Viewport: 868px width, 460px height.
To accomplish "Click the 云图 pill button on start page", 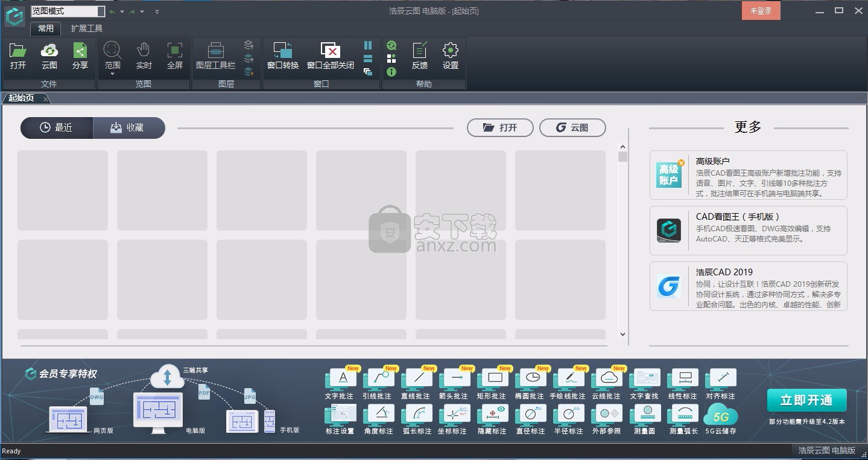I will (572, 127).
